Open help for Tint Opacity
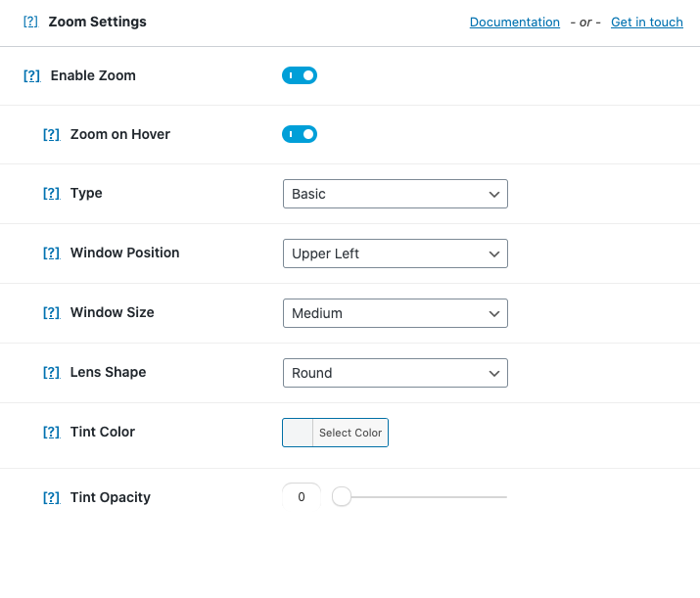700x598 pixels. (51, 497)
